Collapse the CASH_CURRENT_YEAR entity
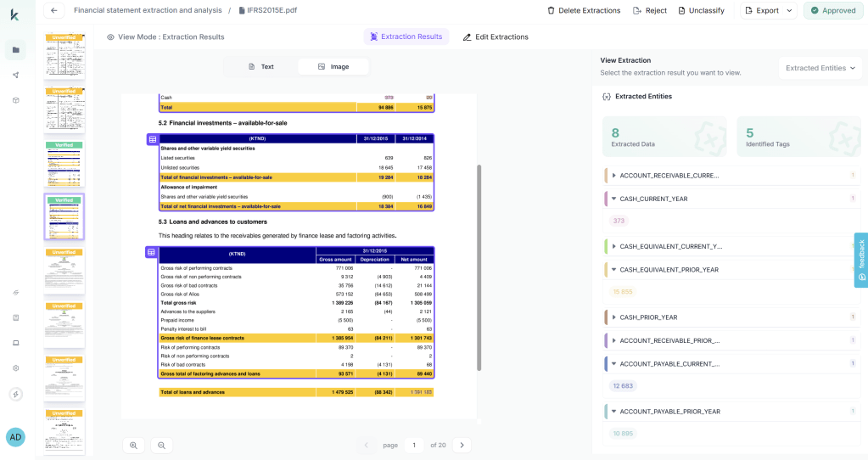868x460 pixels. (x=613, y=199)
